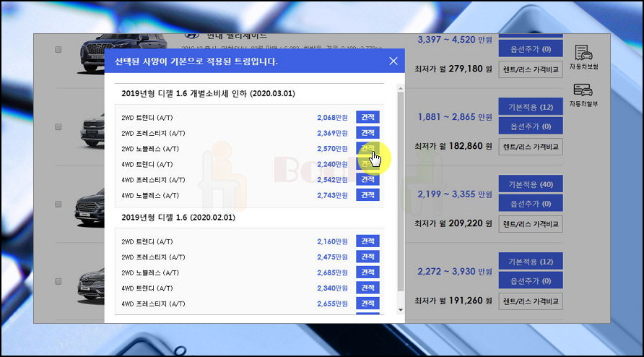Click the 1,881 ~ 2,865 만원 price range

click(454, 117)
